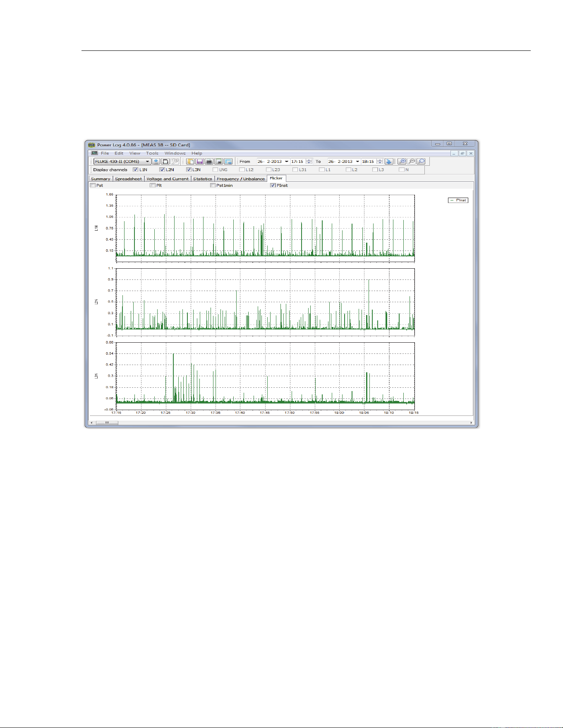Enable the Pst1min checkbox

click(x=213, y=185)
